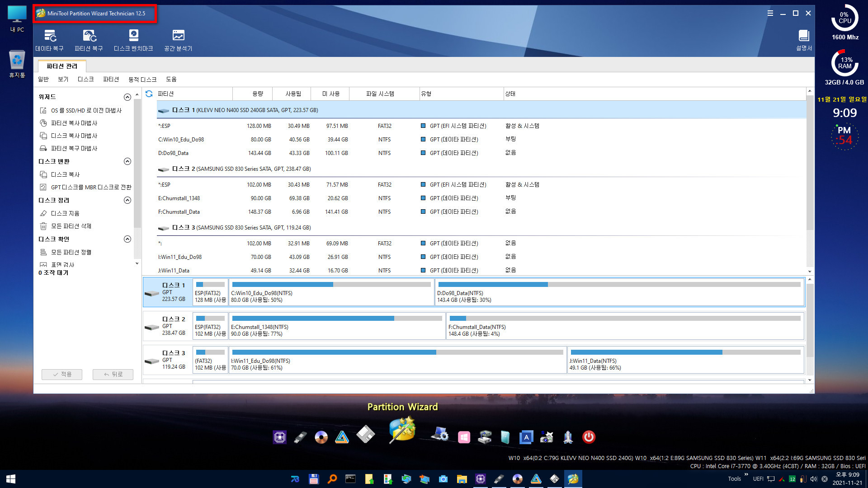Launch the 디스크 벤치마크 tool
Image resolution: width=868 pixels, height=488 pixels.
click(133, 40)
